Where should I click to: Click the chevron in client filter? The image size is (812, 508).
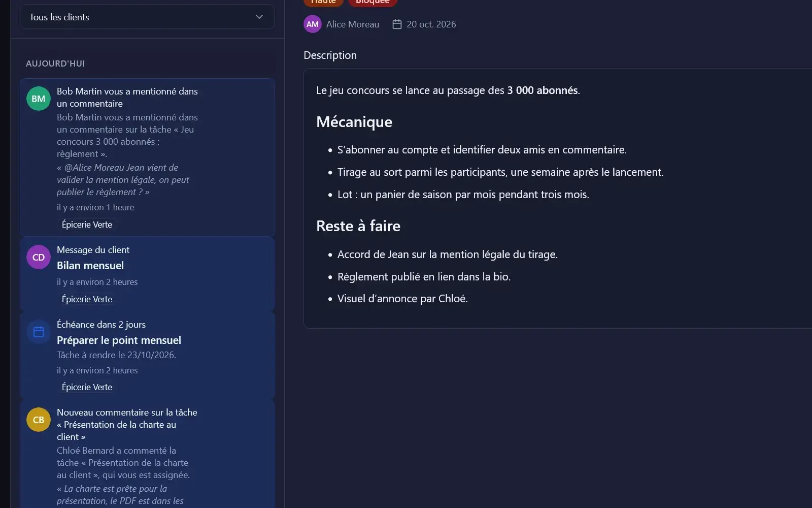click(x=259, y=17)
